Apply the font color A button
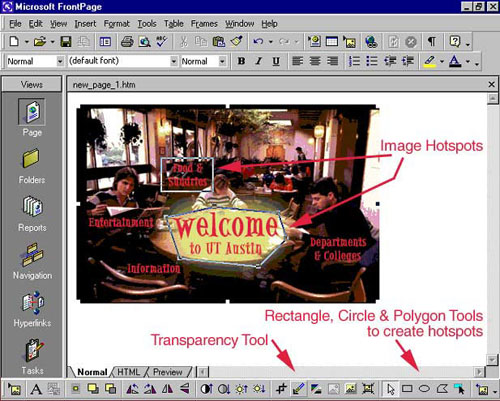Image resolution: width=500 pixels, height=401 pixels. pyautogui.click(x=455, y=61)
